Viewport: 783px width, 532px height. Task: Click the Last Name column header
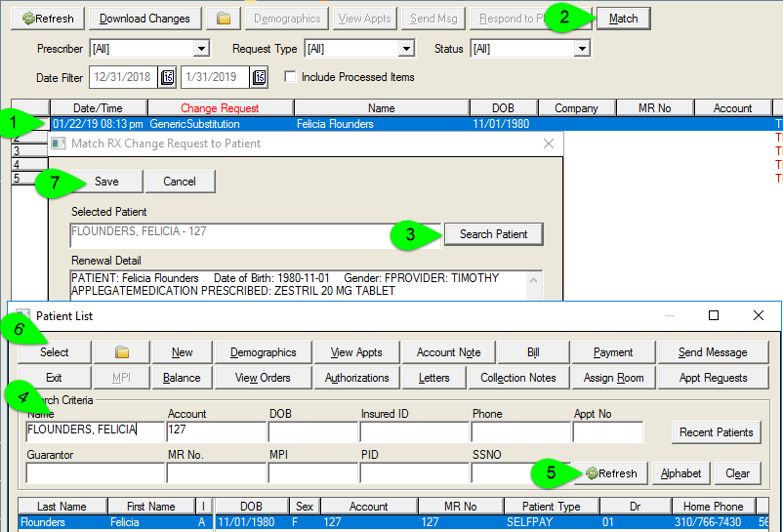(x=62, y=507)
